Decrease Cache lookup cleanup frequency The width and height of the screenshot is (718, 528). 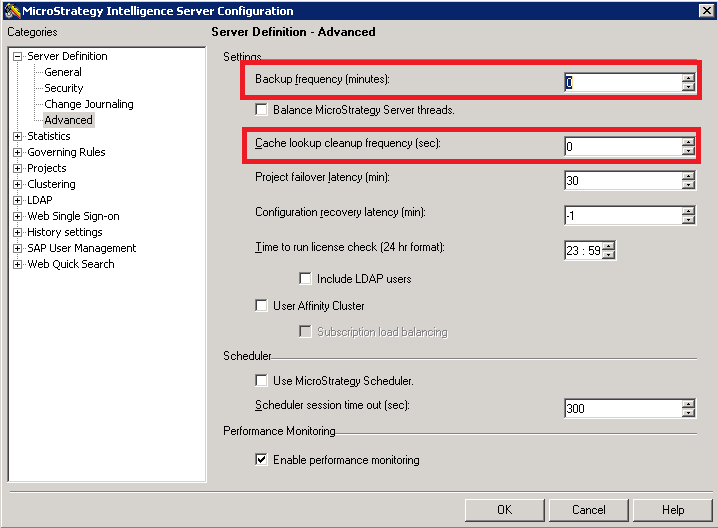tap(688, 151)
